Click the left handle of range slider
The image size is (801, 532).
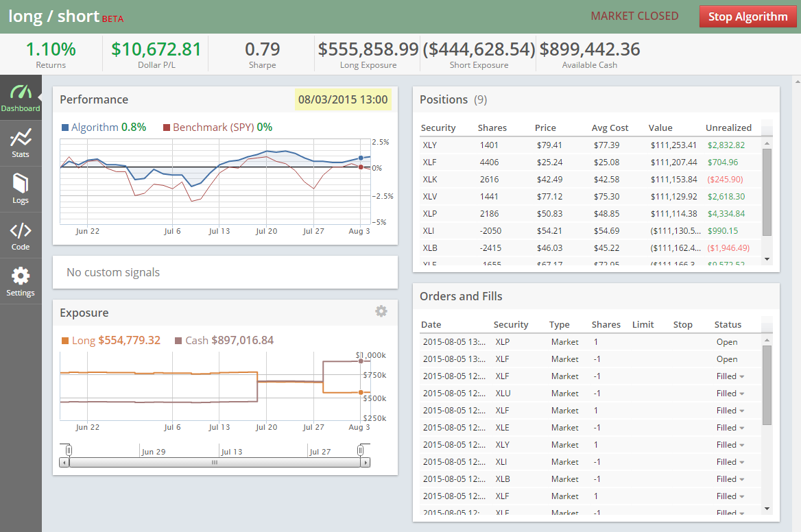click(x=69, y=450)
